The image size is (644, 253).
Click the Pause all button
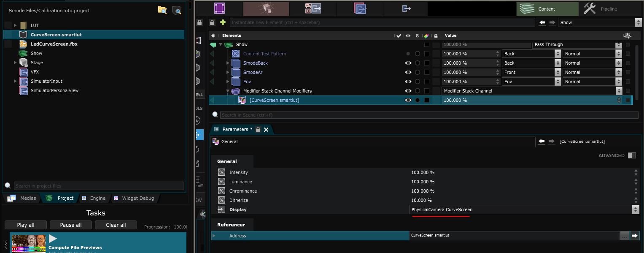tap(70, 225)
